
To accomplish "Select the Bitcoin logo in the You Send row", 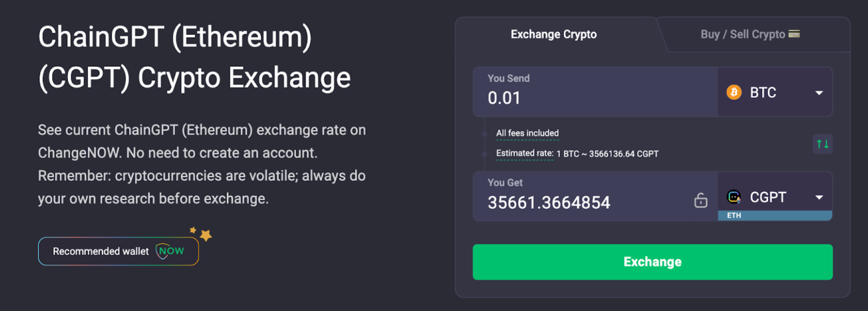I will [x=733, y=92].
